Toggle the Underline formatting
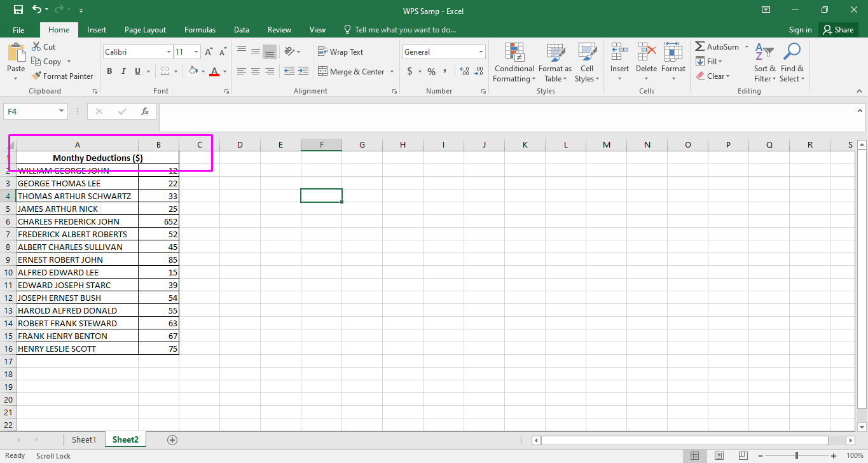The image size is (868, 463). (136, 71)
